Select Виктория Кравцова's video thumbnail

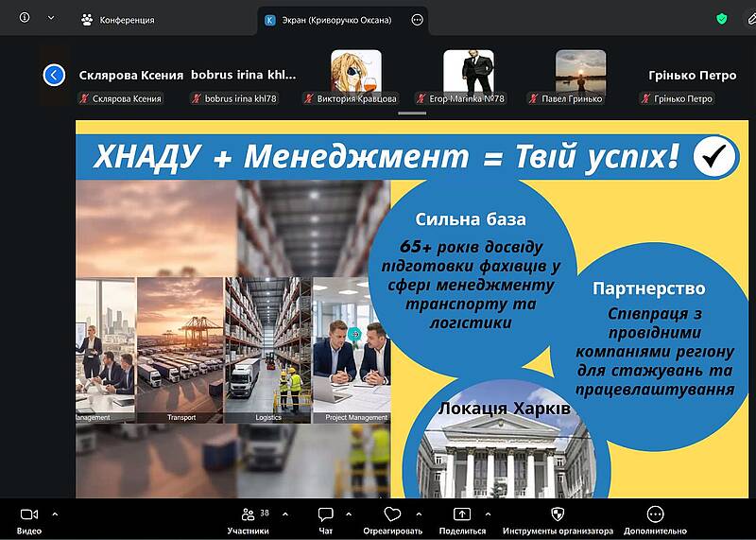pos(356,74)
